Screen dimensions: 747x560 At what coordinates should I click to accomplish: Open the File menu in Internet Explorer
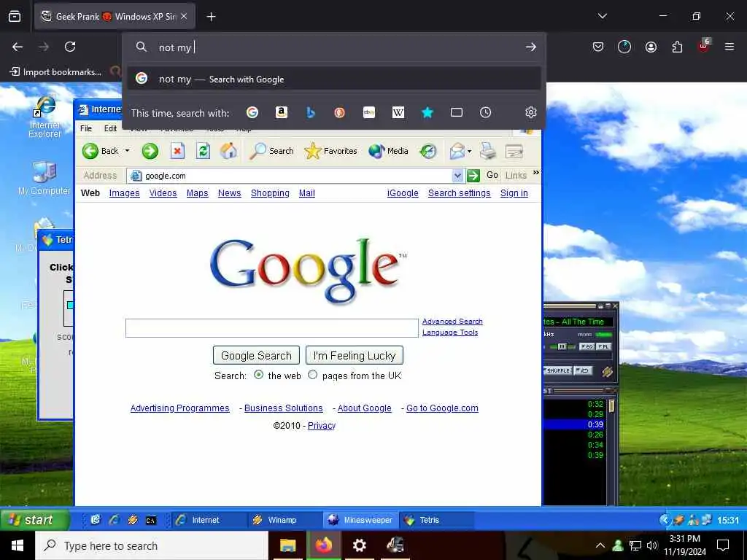click(x=86, y=128)
